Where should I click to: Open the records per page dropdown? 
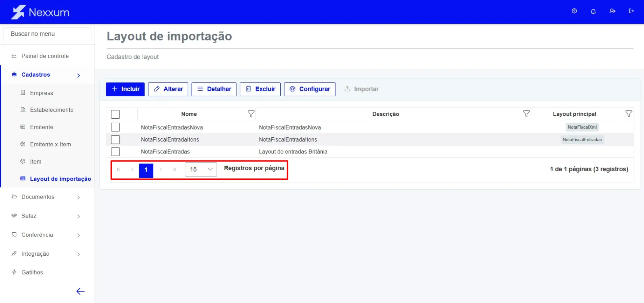click(201, 169)
